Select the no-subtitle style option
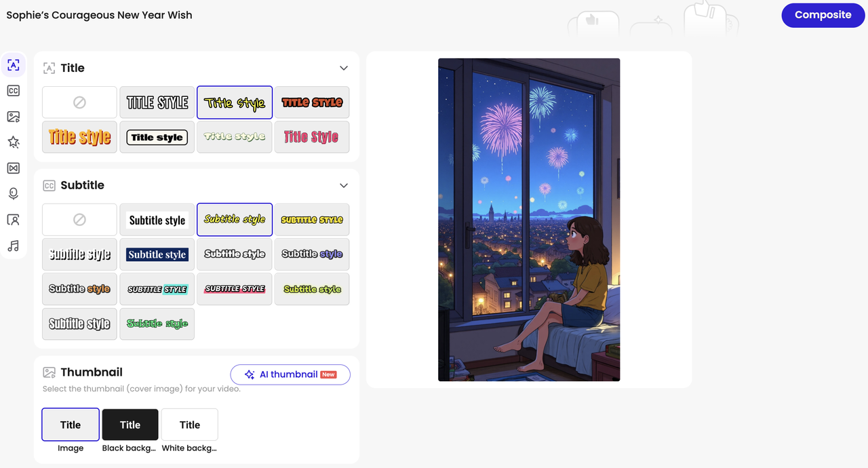The image size is (868, 468). coord(79,220)
